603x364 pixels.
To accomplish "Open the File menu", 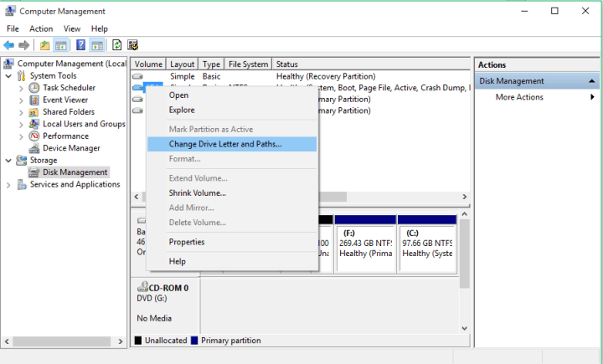I will (13, 28).
